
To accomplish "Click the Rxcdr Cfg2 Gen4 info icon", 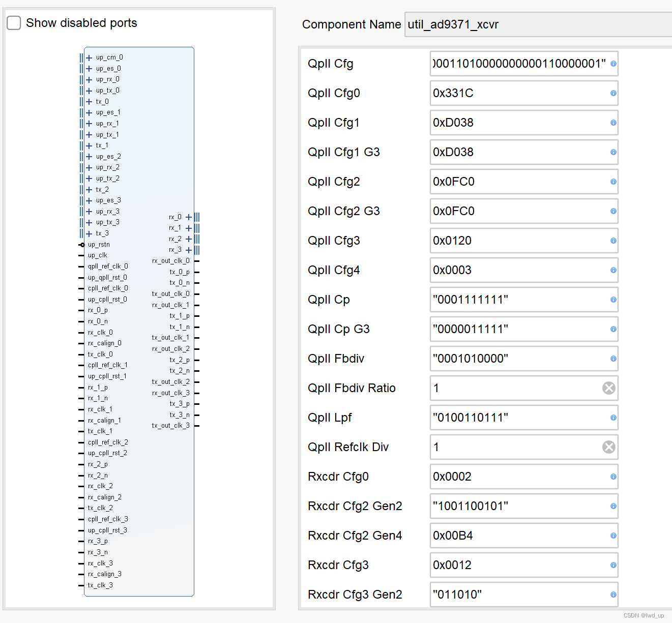I will [613, 536].
